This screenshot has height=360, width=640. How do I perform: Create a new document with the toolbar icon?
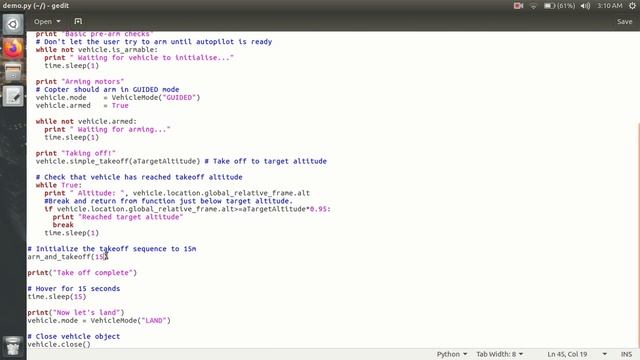coord(78,21)
